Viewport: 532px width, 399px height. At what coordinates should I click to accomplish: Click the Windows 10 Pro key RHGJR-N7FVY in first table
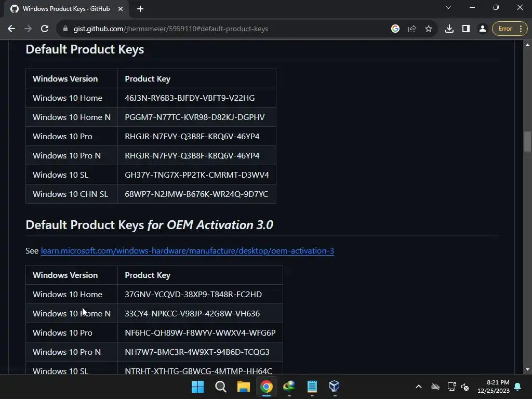pos(192,137)
